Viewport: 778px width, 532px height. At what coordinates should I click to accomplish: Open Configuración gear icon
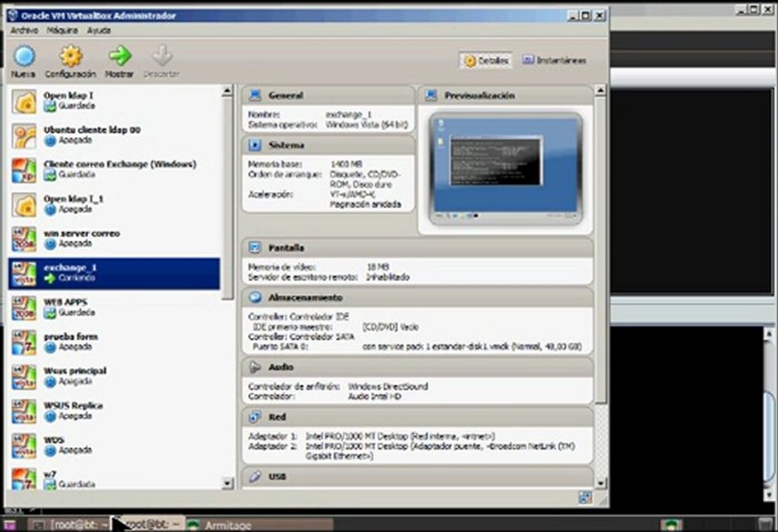click(71, 55)
